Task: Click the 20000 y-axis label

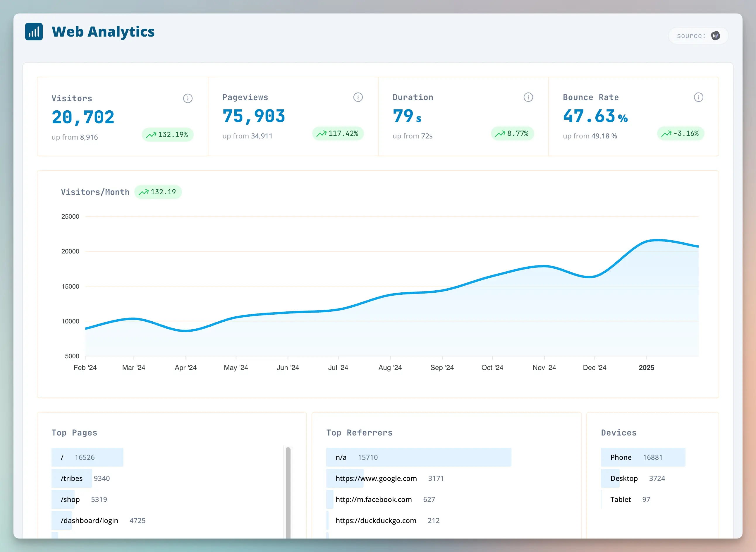Action: [x=70, y=251]
